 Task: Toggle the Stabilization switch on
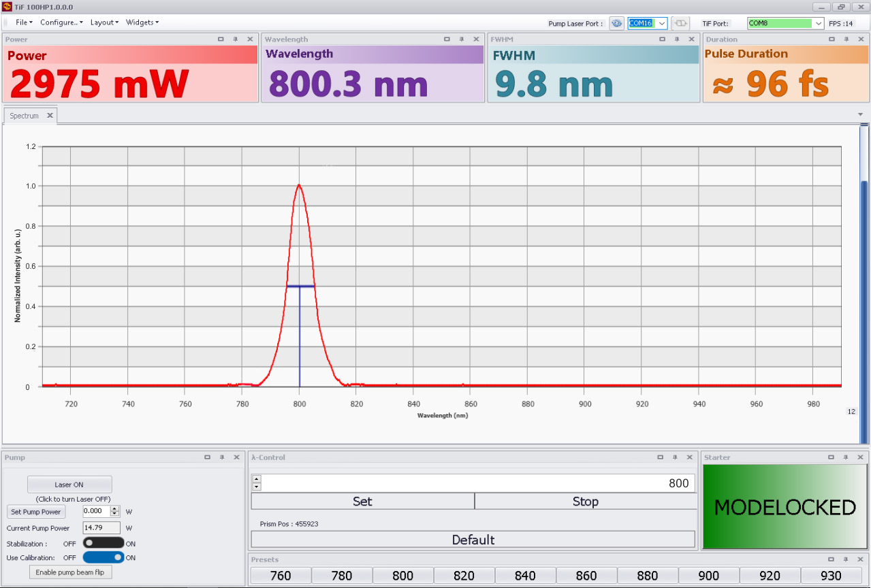tap(104, 543)
